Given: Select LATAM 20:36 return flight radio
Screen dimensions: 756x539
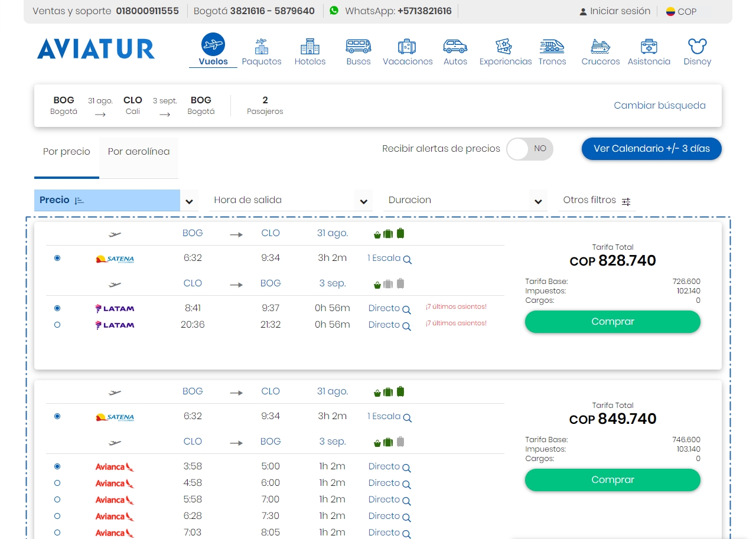Looking at the screenshot, I should coord(57,325).
